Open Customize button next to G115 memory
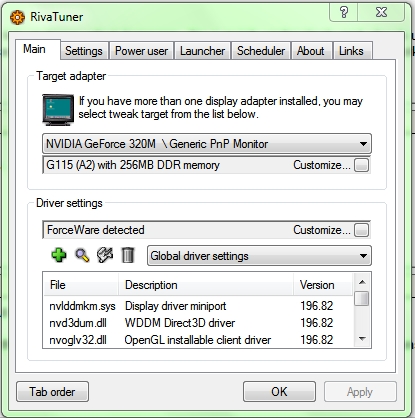The image size is (415, 418). pyautogui.click(x=361, y=165)
